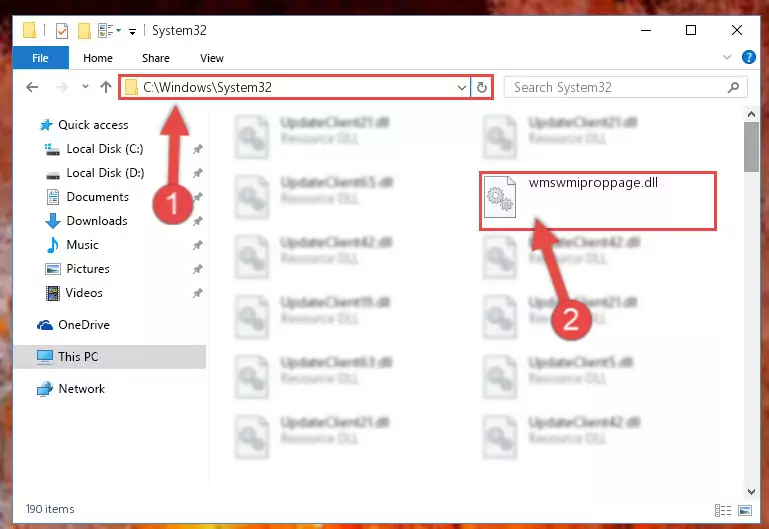The image size is (769, 529).
Task: Open Local Disk (C:) in sidebar
Action: [104, 149]
